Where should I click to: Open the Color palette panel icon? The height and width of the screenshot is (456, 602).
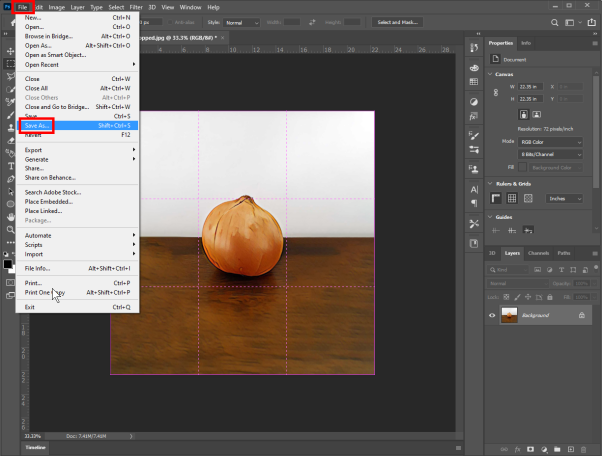(x=474, y=68)
